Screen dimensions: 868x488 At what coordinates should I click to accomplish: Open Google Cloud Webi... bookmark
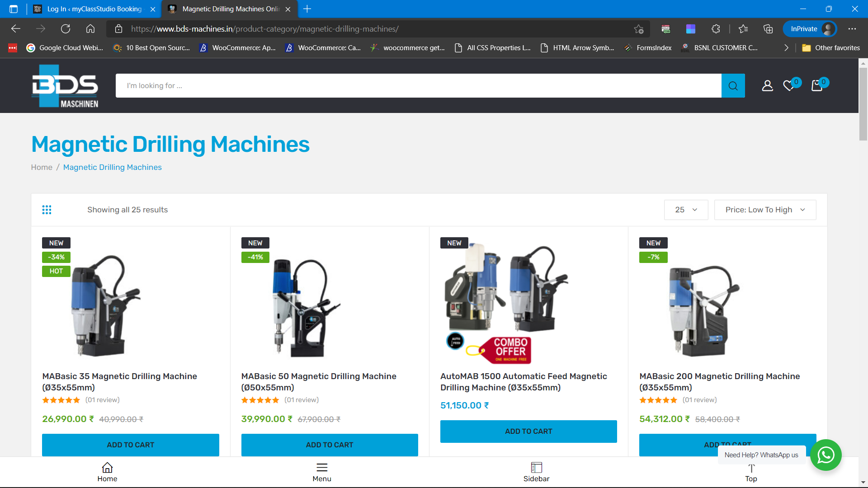click(x=65, y=48)
